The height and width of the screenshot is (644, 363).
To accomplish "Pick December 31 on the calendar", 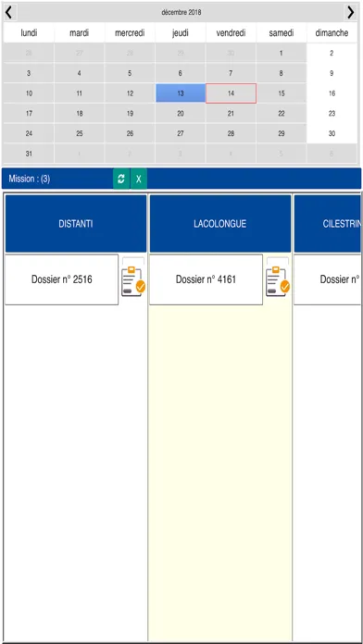I will coord(29,154).
